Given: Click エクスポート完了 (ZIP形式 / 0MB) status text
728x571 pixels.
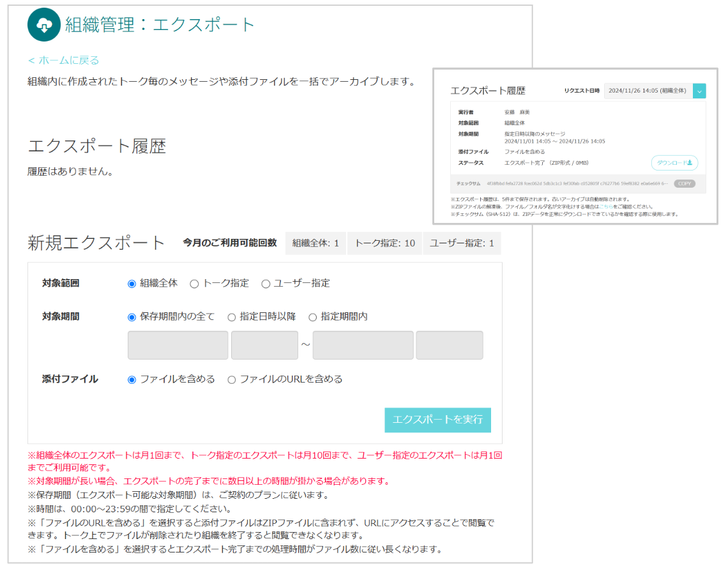Looking at the screenshot, I should click(547, 163).
